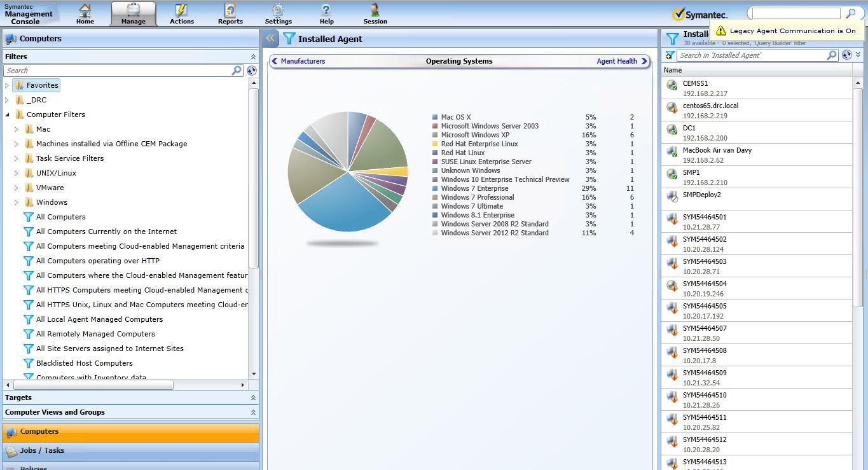Select Machines installed via Offline CEM Package

[x=111, y=144]
